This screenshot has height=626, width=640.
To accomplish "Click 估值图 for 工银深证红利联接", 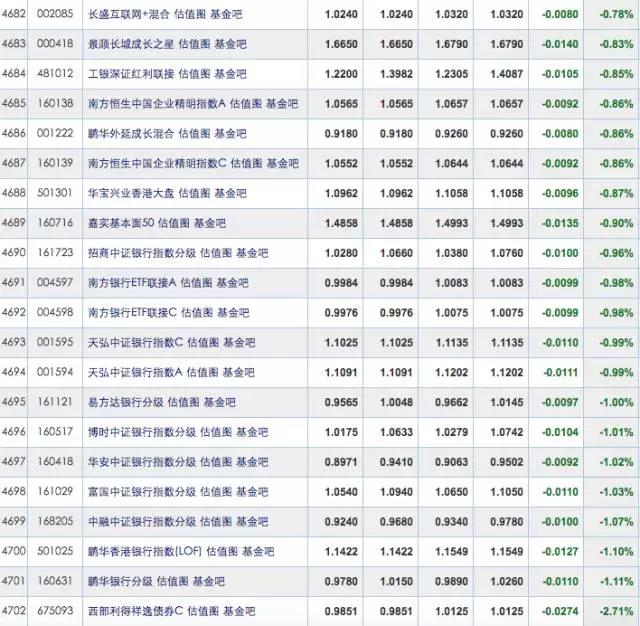I will (x=195, y=74).
